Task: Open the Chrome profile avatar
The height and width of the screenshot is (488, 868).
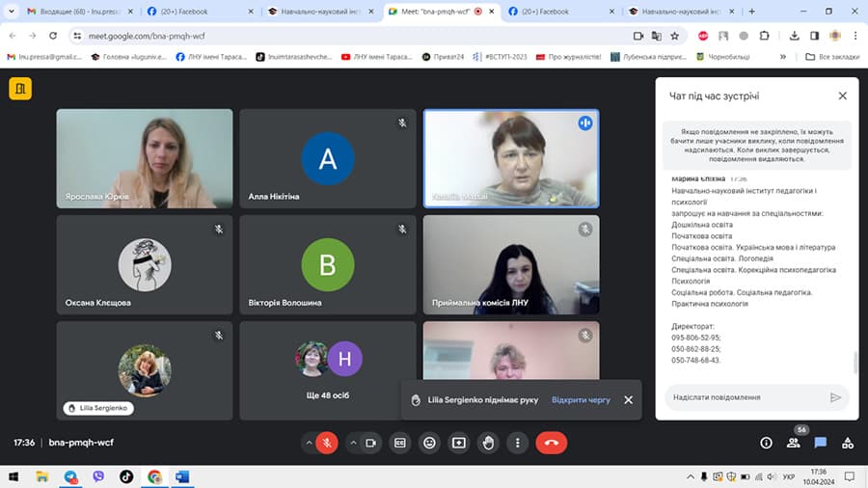Action: coord(835,36)
